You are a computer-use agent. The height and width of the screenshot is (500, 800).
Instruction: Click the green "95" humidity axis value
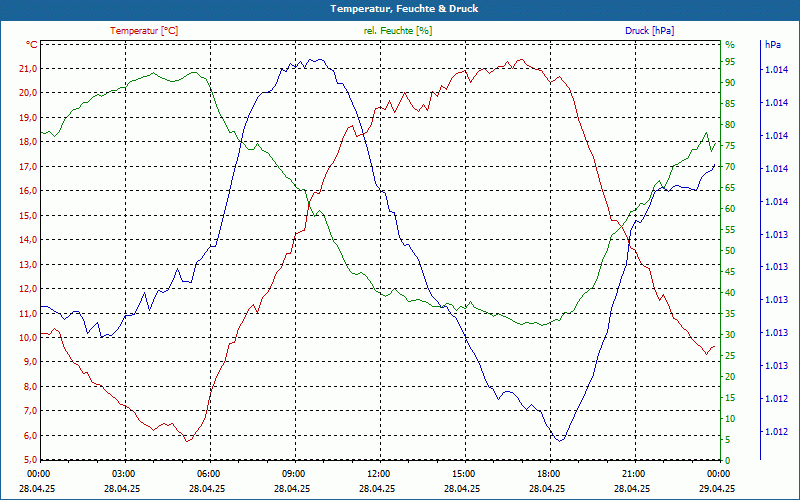[x=730, y=62]
